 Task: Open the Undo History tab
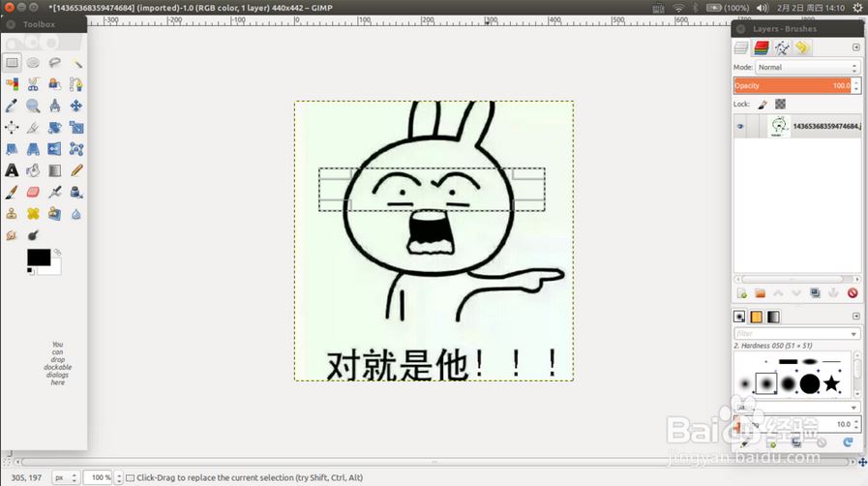[x=801, y=48]
